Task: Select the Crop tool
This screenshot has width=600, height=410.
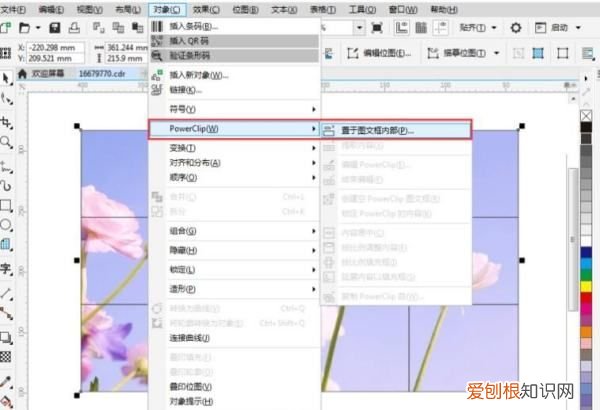Action: 6,123
